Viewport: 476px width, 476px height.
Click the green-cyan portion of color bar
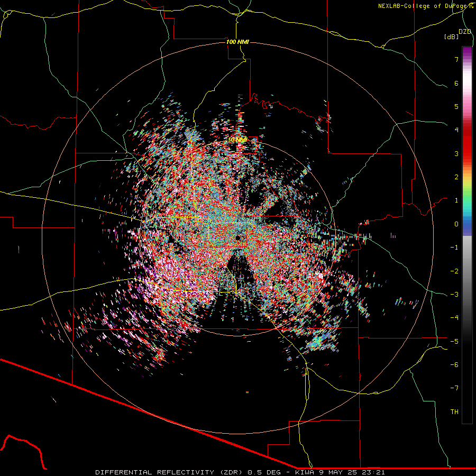467,204
